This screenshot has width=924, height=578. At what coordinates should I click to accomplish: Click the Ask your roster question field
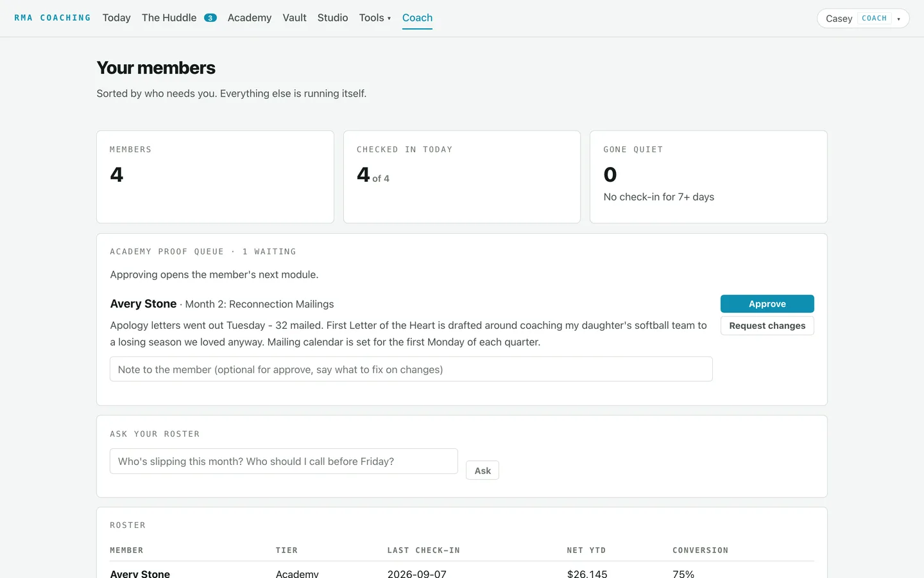(x=284, y=461)
